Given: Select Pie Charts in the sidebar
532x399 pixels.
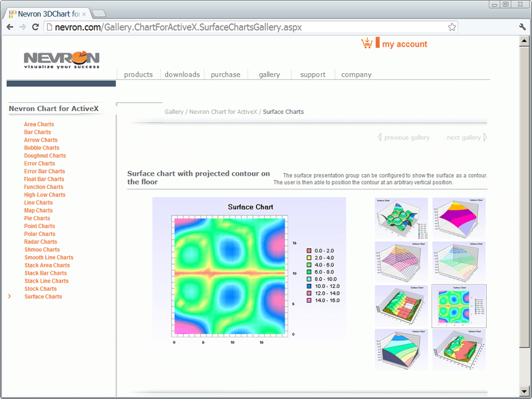Looking at the screenshot, I should [x=37, y=218].
